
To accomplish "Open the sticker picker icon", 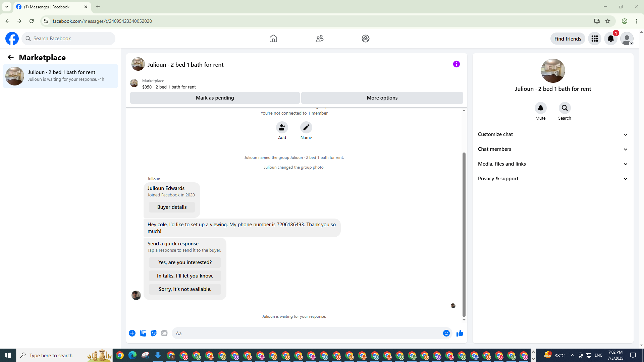I will [x=154, y=333].
